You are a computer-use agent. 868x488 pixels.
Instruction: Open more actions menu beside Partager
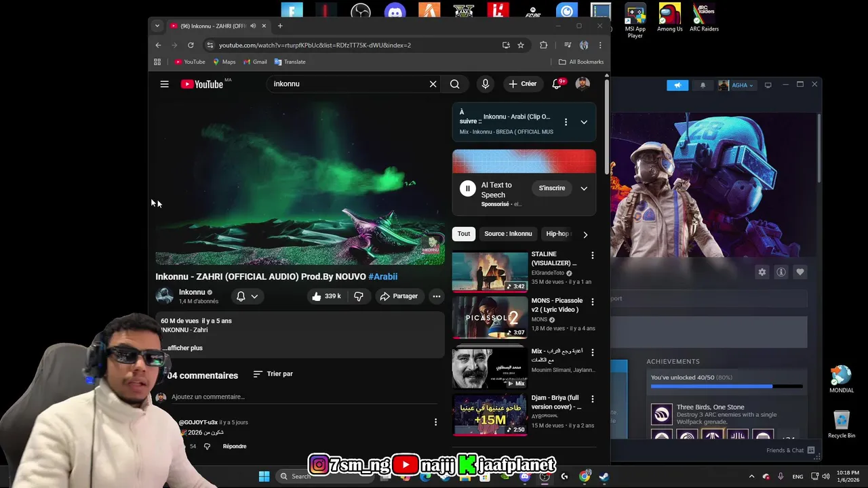coord(437,296)
